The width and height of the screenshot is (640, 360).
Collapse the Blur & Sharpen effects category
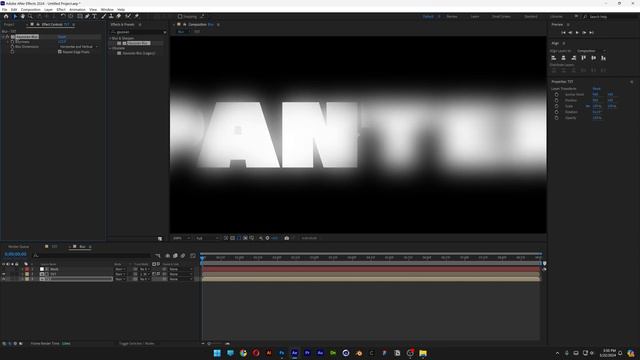pos(110,38)
